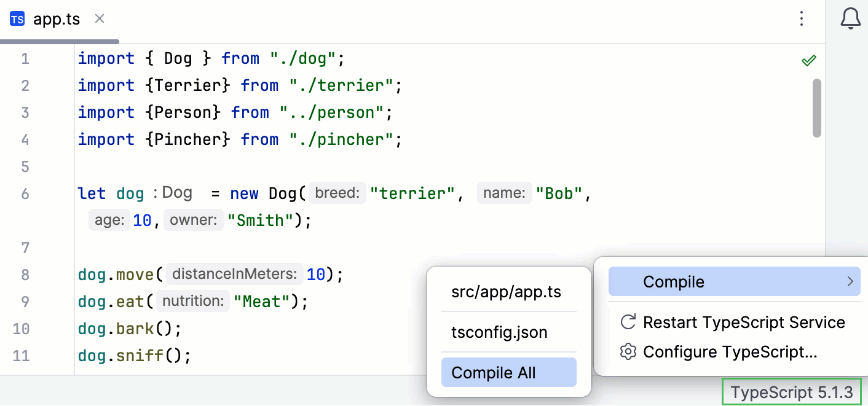Screen dimensions: 868x406
Task: Click the TS file type icon on app.ts tab
Action: 17,18
